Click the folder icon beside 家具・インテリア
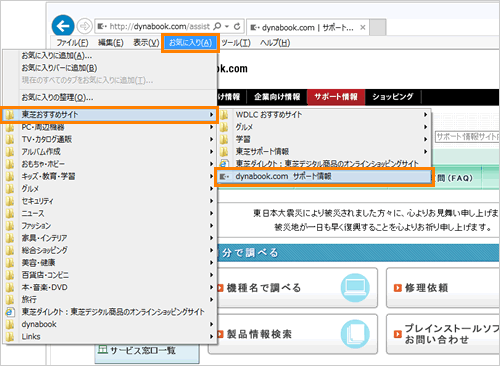Image resolution: width=500 pixels, height=366 pixels. point(10,238)
